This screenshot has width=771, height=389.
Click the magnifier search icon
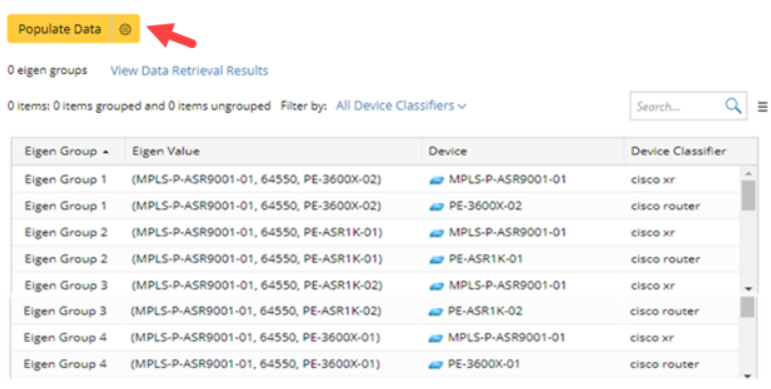[x=733, y=105]
